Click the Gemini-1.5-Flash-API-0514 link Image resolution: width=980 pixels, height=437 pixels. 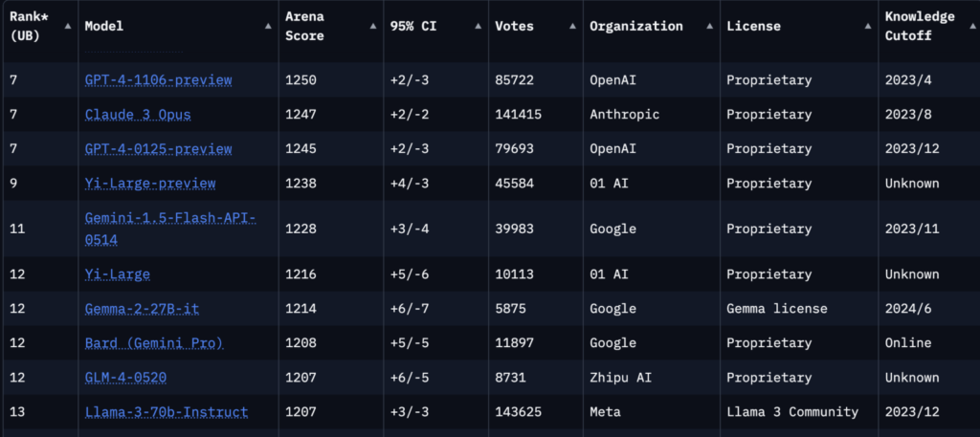(169, 229)
